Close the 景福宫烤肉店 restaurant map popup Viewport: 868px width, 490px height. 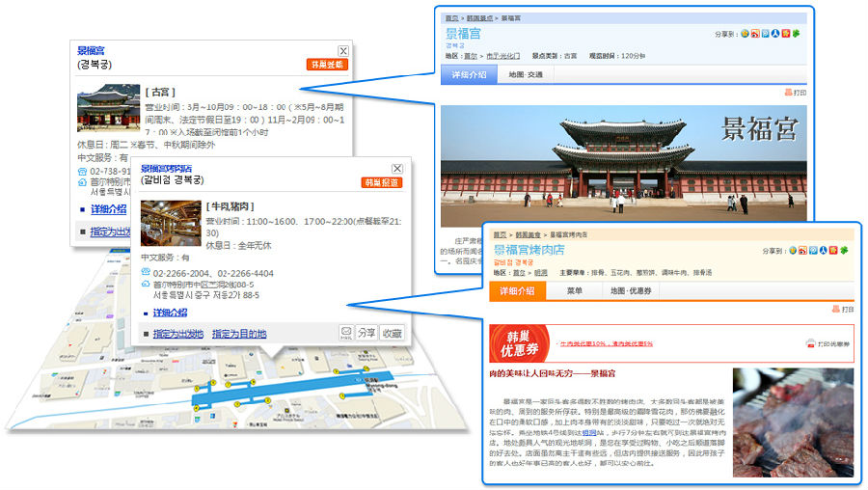397,168
